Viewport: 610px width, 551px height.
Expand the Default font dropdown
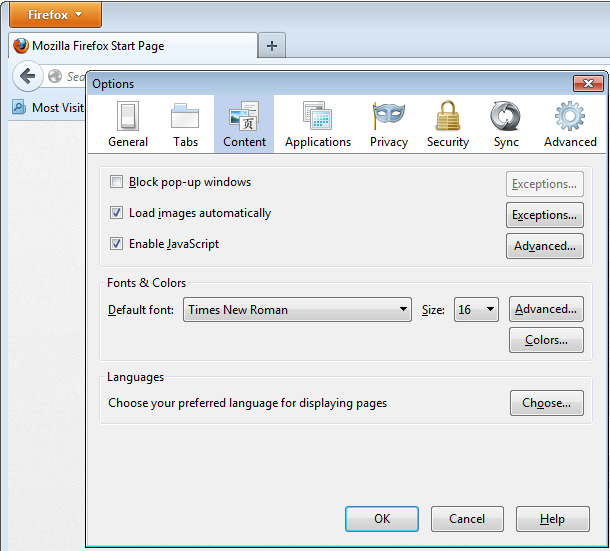pos(297,310)
